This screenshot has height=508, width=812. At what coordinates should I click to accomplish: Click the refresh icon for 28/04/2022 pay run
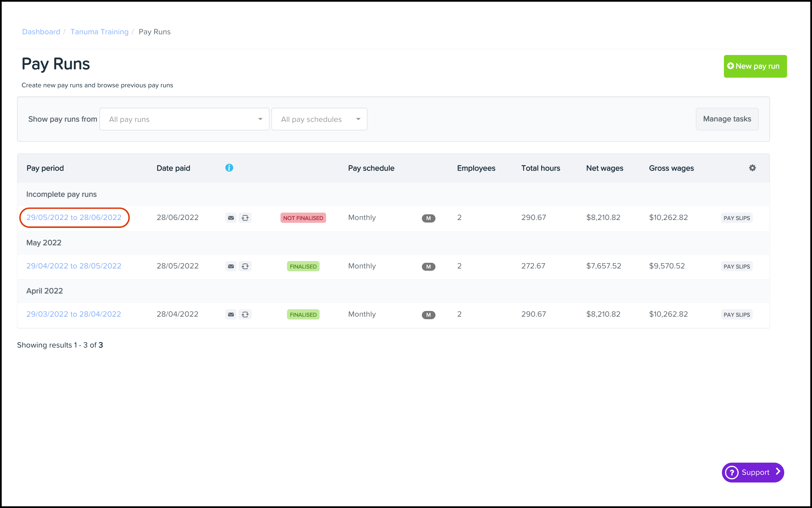click(245, 314)
